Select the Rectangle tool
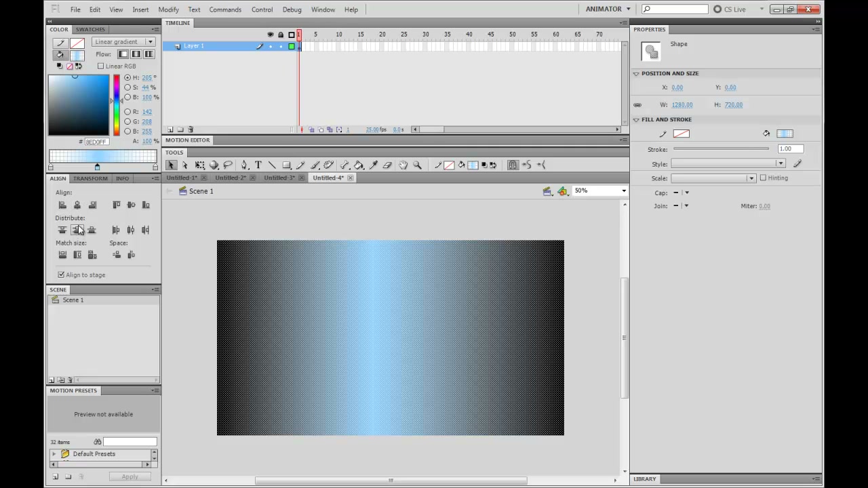Screen dimensions: 868x488 click(x=287, y=165)
